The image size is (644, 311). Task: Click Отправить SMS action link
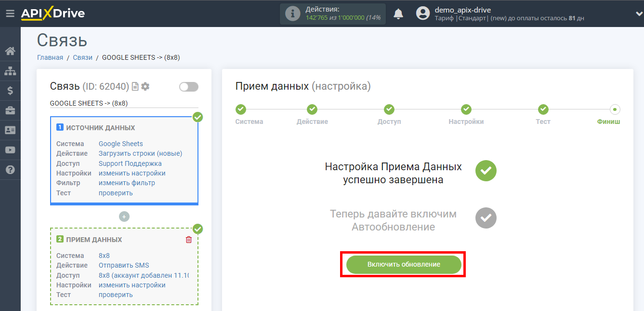click(124, 265)
